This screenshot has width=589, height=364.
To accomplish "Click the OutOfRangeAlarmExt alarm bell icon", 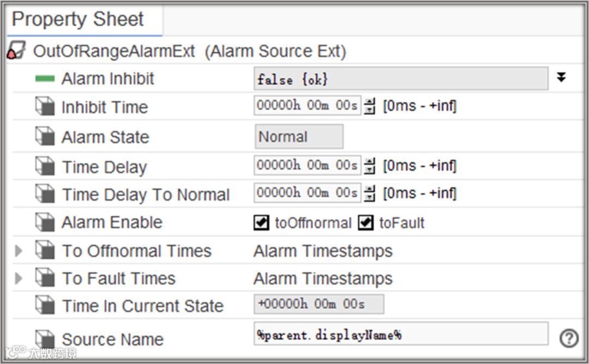I will [x=16, y=51].
